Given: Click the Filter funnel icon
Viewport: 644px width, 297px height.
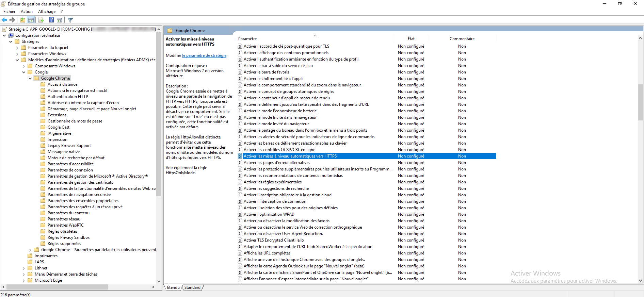Looking at the screenshot, I should (x=70, y=20).
